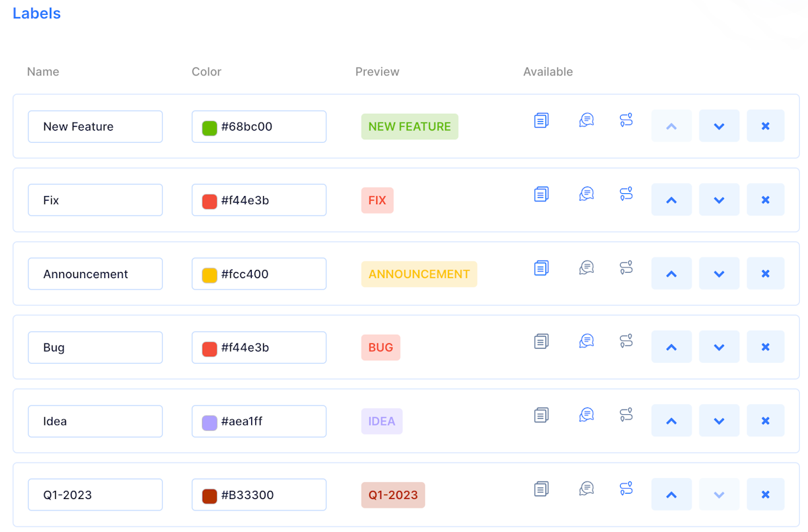
Task: Click feedback chat icon in Idea row
Action: pyautogui.click(x=586, y=415)
